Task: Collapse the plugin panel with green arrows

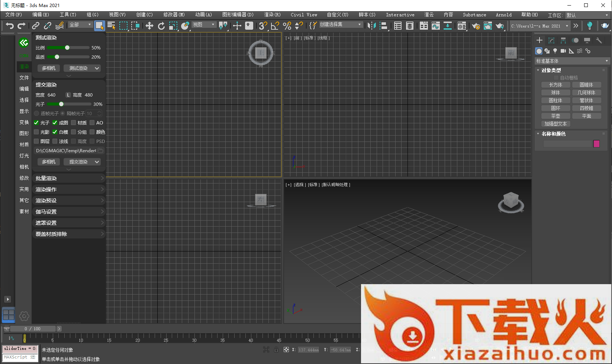Action: point(24,43)
